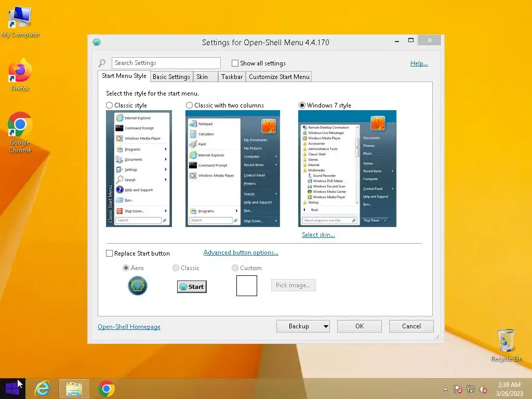Open My Computer desktop shortcut
Image resolution: width=532 pixels, height=399 pixels.
coord(20,22)
